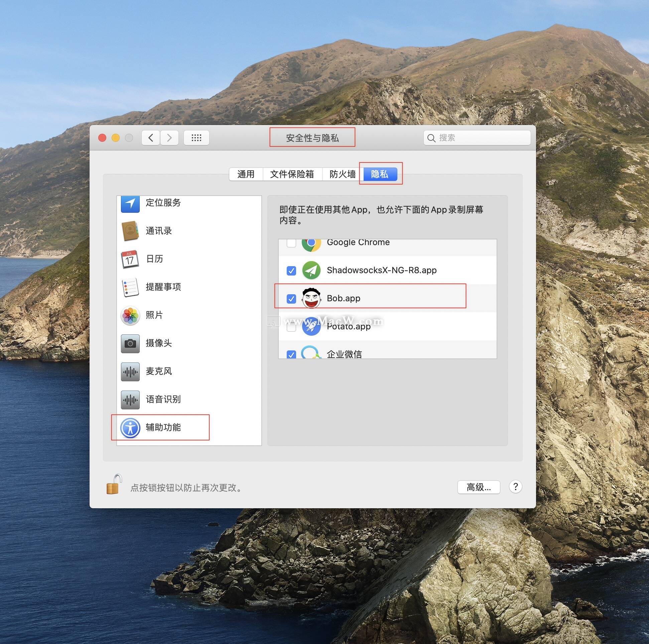Image resolution: width=649 pixels, height=644 pixels.
Task: Open the help question mark button
Action: click(515, 487)
